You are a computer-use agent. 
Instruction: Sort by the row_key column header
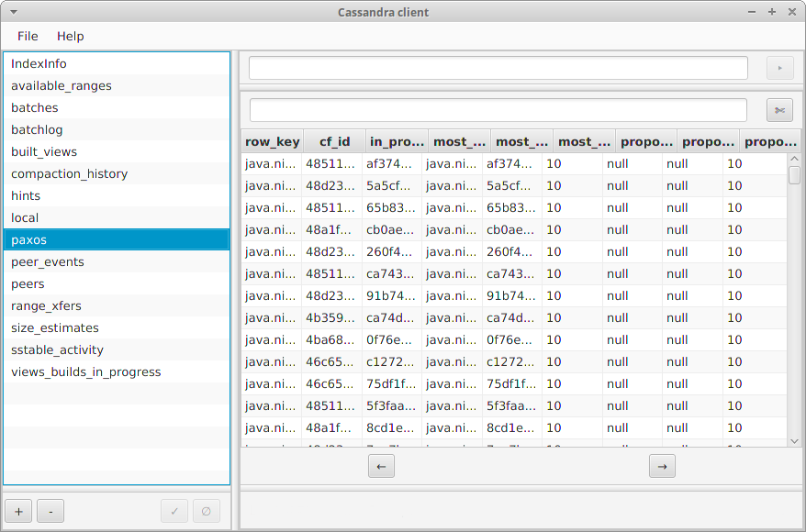[273, 142]
